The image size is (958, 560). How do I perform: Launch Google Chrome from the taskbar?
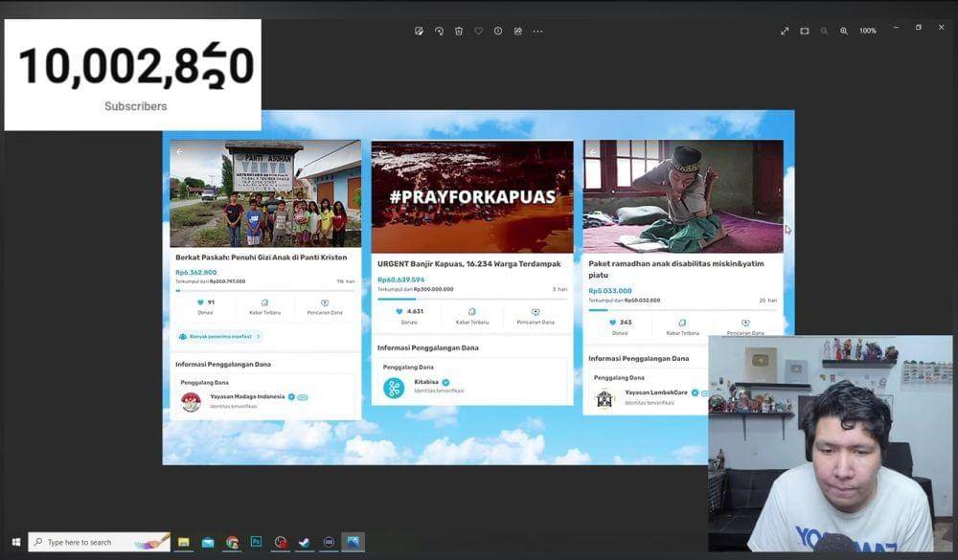coord(232,542)
